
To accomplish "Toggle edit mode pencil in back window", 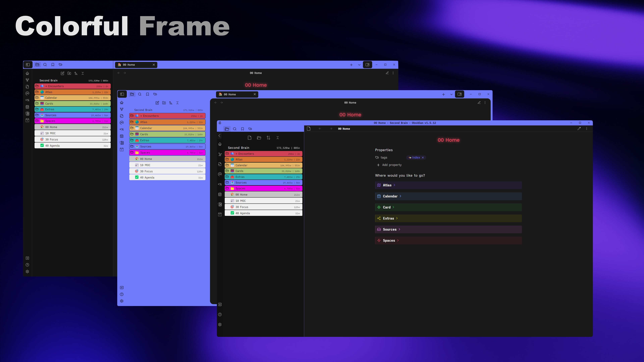I will point(387,73).
